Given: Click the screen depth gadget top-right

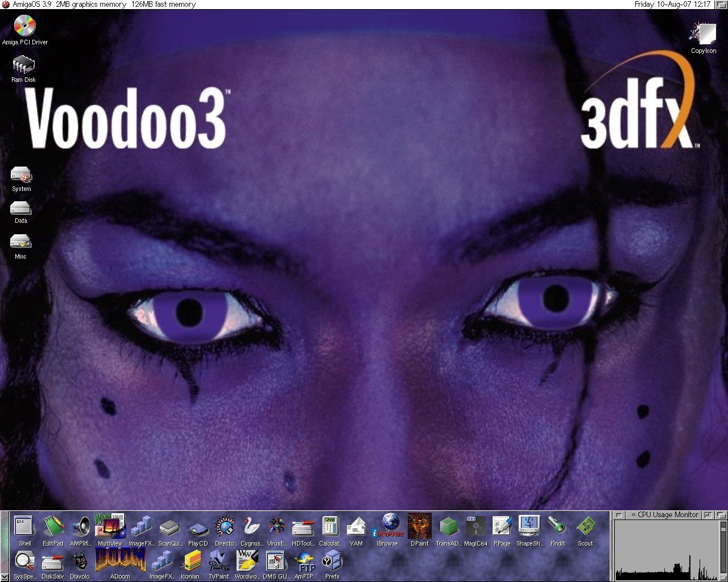Looking at the screenshot, I should tap(720, 5).
